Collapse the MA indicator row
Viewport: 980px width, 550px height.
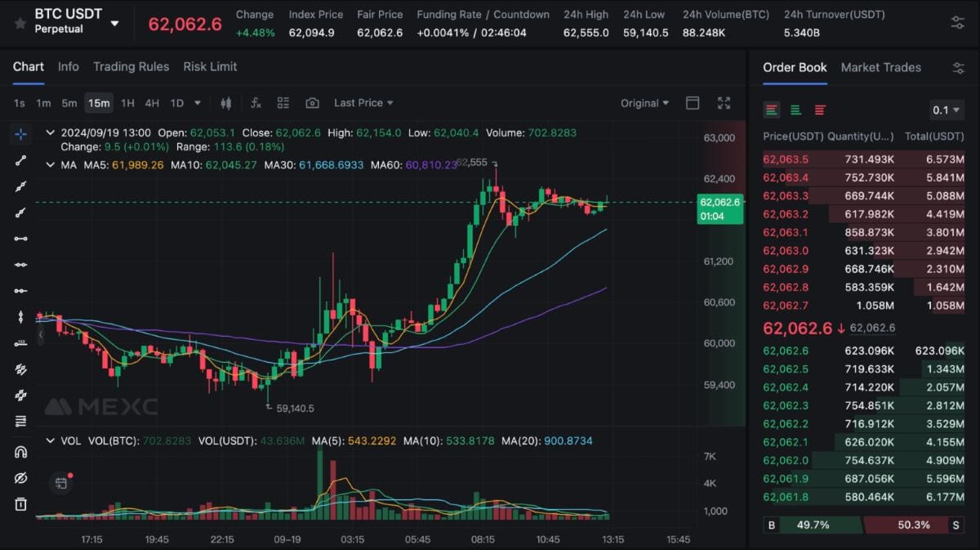(50, 164)
